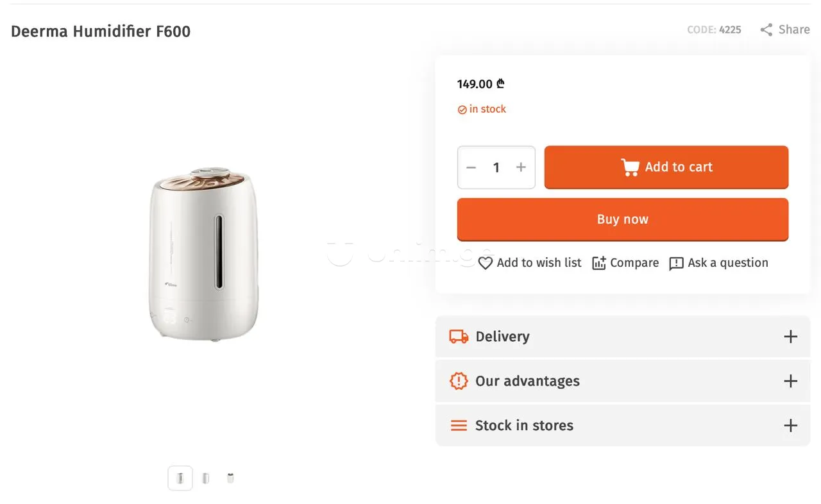Image resolution: width=821 pixels, height=504 pixels.
Task: Click the Compare chart icon
Action: [x=599, y=263]
